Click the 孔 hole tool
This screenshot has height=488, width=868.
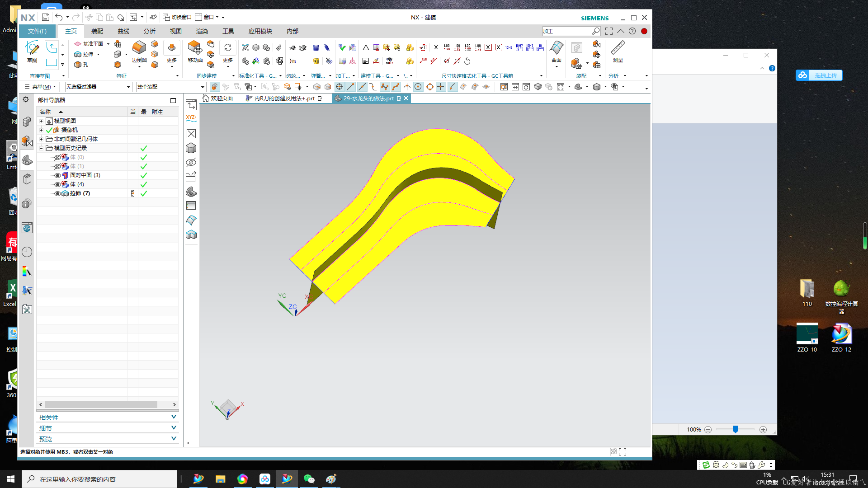coord(81,65)
